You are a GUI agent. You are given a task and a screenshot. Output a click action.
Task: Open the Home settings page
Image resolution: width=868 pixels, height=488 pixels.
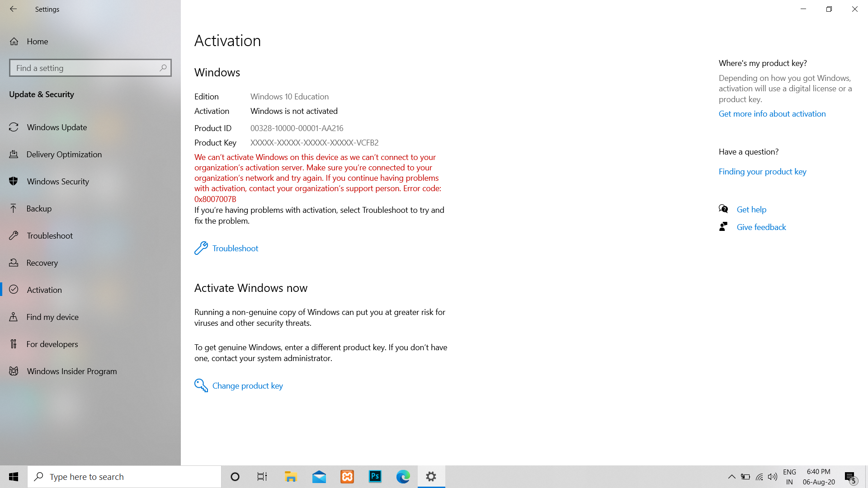pyautogui.click(x=90, y=41)
